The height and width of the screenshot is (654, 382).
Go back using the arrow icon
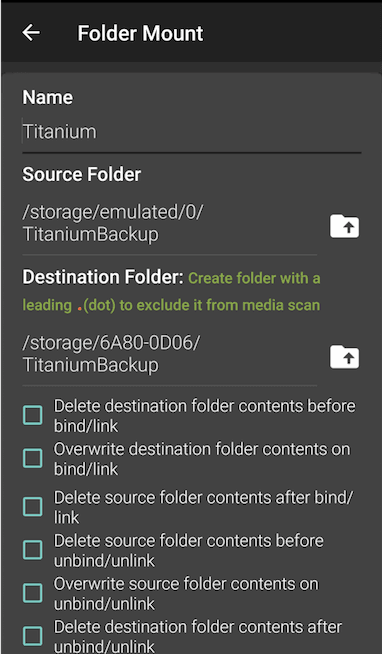tap(31, 33)
